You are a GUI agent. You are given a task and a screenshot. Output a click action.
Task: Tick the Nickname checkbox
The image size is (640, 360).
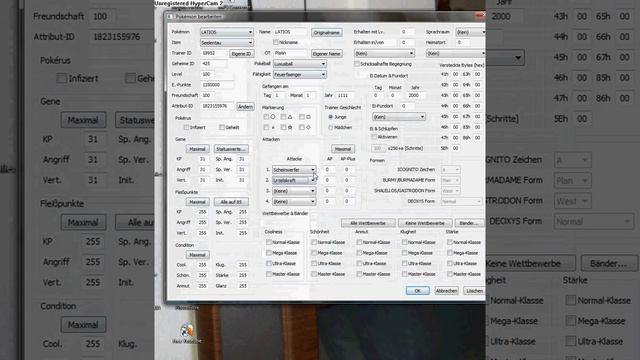tap(276, 42)
